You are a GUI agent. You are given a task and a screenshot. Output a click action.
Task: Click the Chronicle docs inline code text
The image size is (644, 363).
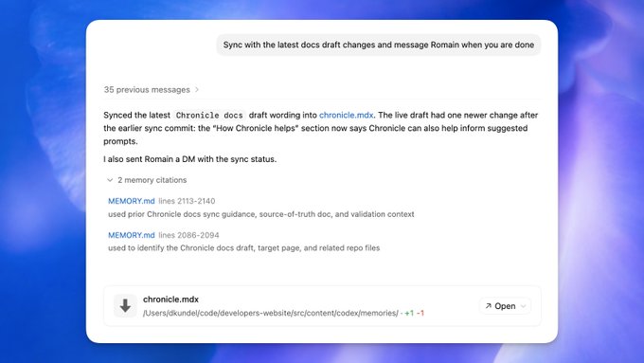(209, 116)
